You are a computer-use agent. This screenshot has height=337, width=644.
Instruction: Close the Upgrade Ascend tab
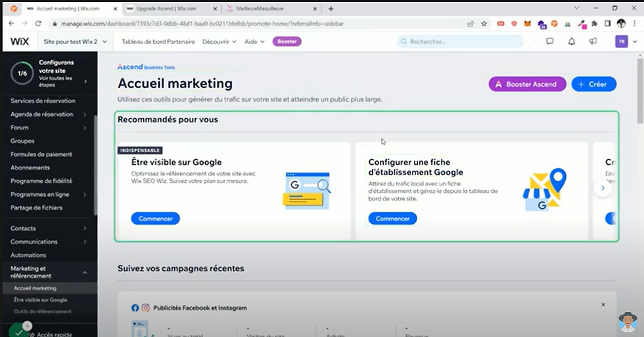pyautogui.click(x=216, y=9)
